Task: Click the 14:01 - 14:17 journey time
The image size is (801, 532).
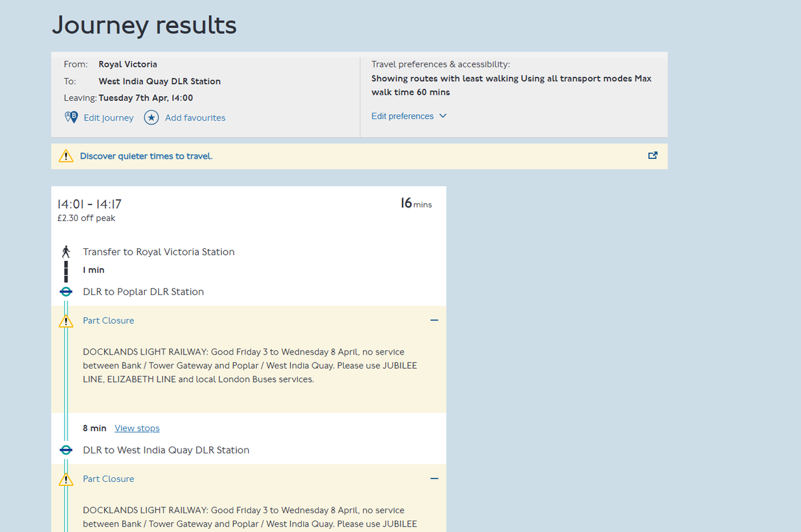Action: (x=89, y=204)
